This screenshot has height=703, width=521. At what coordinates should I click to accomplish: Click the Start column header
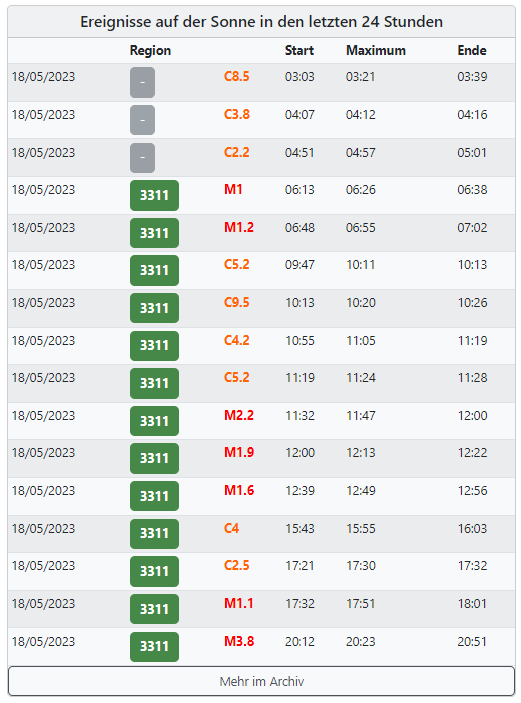(299, 50)
